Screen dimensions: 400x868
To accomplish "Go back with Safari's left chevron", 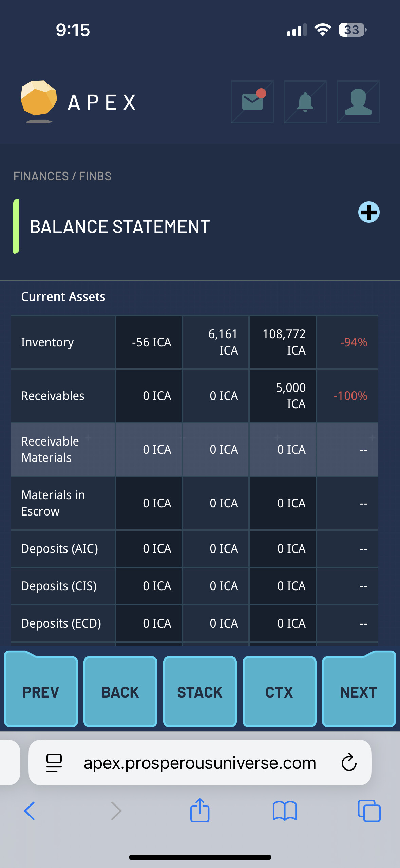I will (x=30, y=811).
